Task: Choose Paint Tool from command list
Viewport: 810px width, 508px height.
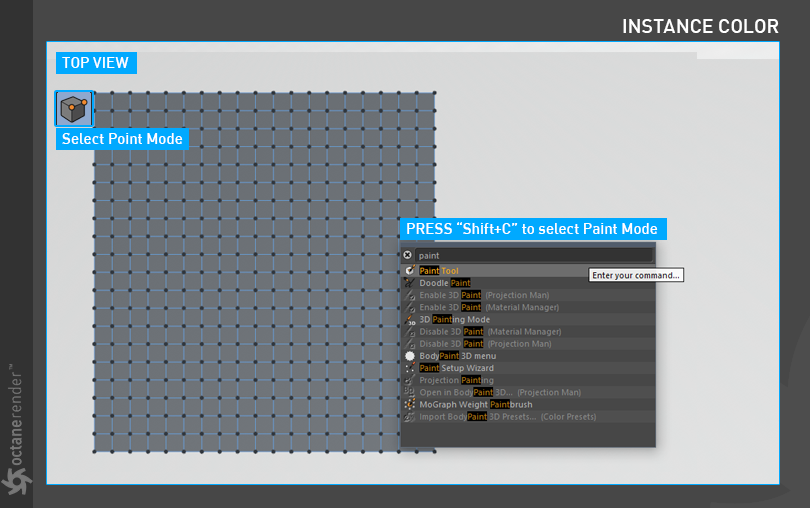Action: point(440,271)
